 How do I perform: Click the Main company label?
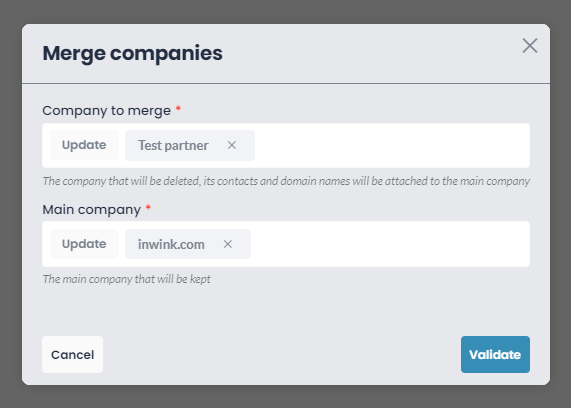coord(91,210)
